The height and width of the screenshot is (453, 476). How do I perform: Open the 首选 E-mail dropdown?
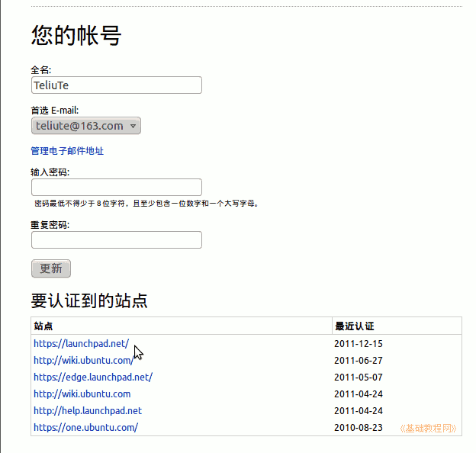pos(85,126)
